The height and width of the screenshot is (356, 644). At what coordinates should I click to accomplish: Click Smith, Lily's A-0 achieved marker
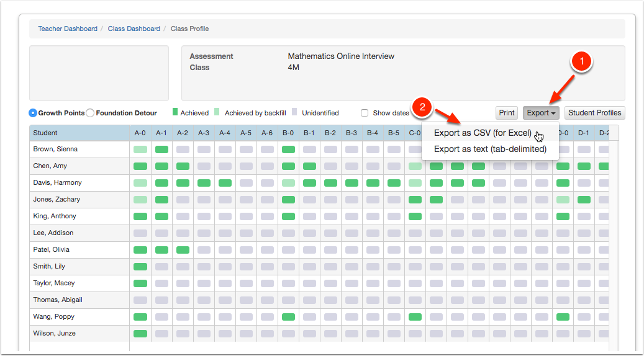coord(140,267)
